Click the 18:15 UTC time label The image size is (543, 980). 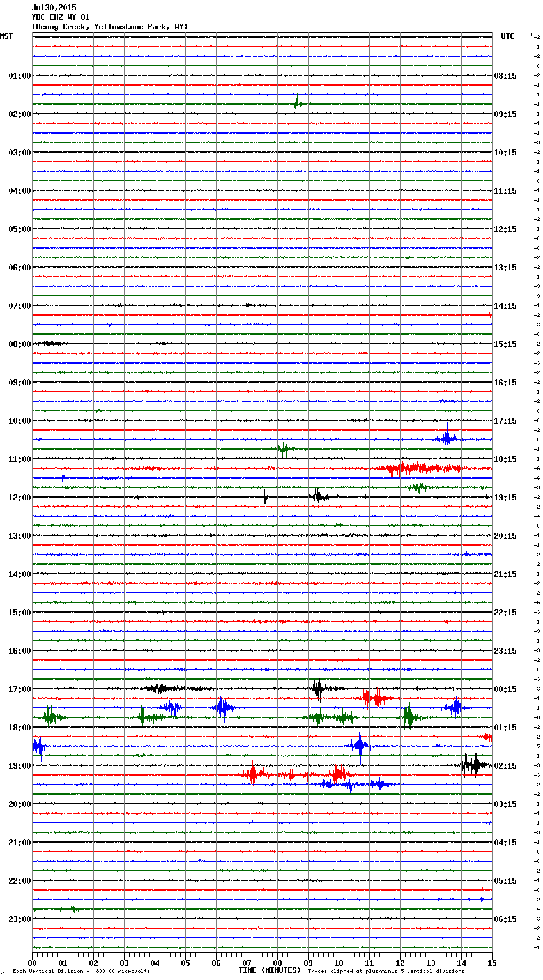click(x=505, y=459)
